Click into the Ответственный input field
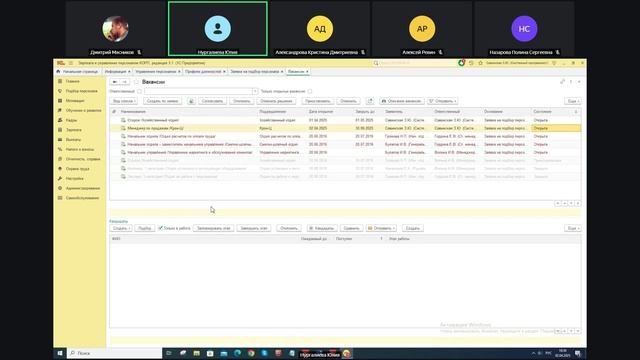 pyautogui.click(x=198, y=91)
